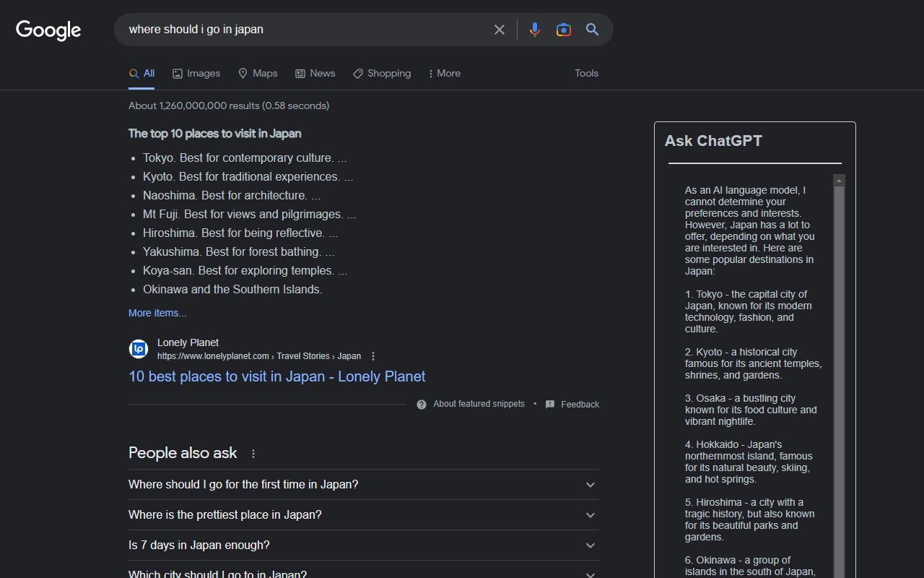The height and width of the screenshot is (578, 924).
Task: Click the ChatGPT panel scrollbar thumb
Action: pyautogui.click(x=839, y=382)
